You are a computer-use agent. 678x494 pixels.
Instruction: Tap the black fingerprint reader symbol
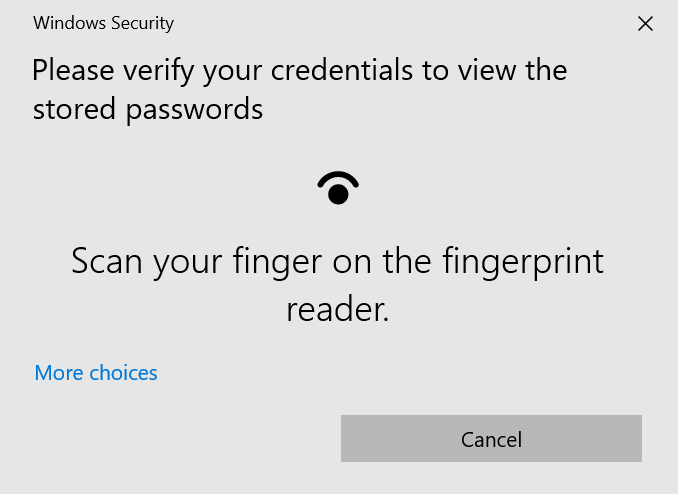338,188
